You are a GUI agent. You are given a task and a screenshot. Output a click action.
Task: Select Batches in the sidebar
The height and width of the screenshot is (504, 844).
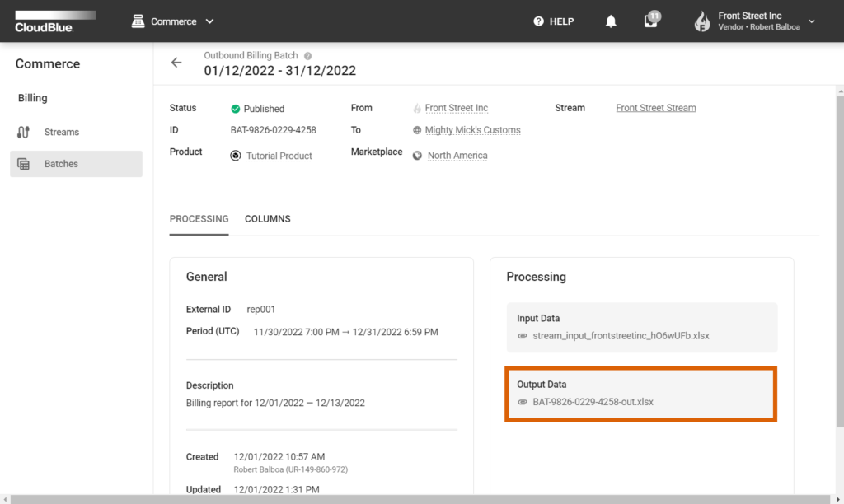(76, 164)
